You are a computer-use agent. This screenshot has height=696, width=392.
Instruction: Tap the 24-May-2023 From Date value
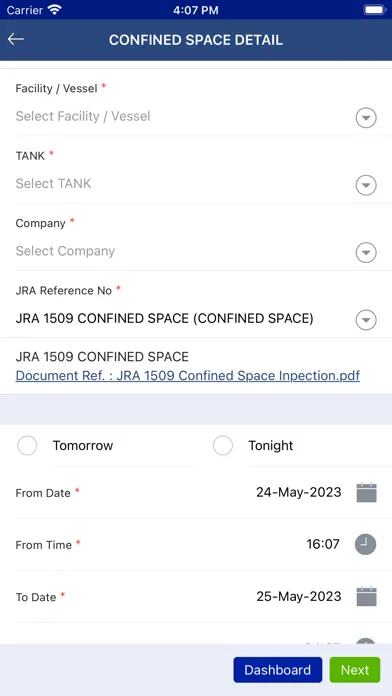pos(299,492)
